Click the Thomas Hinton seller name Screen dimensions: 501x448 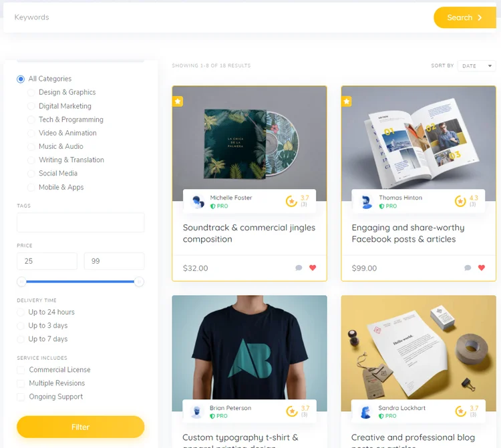point(400,198)
